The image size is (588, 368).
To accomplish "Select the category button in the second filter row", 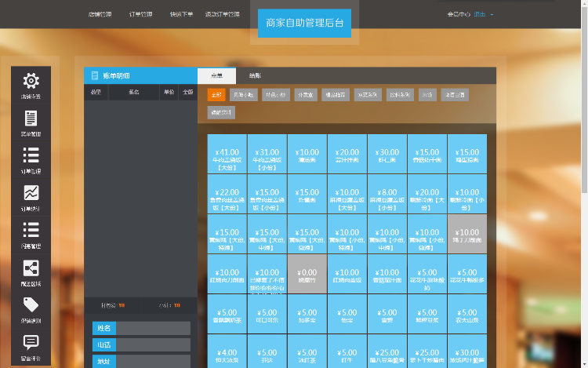I will tap(221, 112).
